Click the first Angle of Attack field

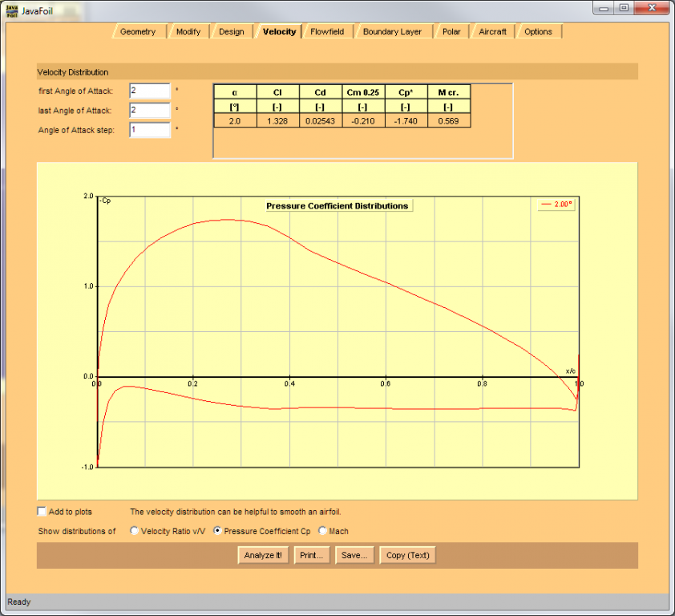(x=149, y=91)
